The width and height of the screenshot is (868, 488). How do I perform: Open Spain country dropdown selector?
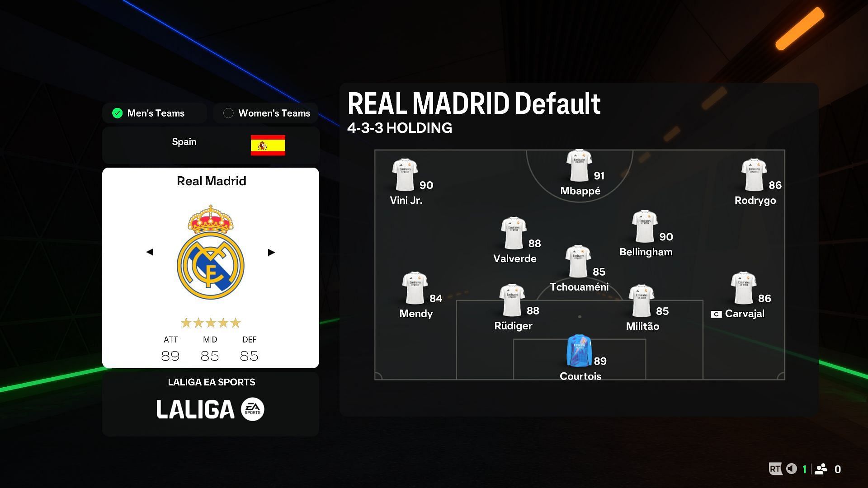coord(211,141)
